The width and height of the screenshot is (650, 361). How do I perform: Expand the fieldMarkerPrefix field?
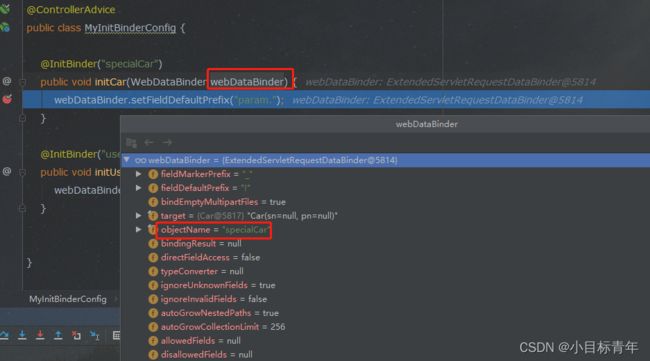coord(139,174)
